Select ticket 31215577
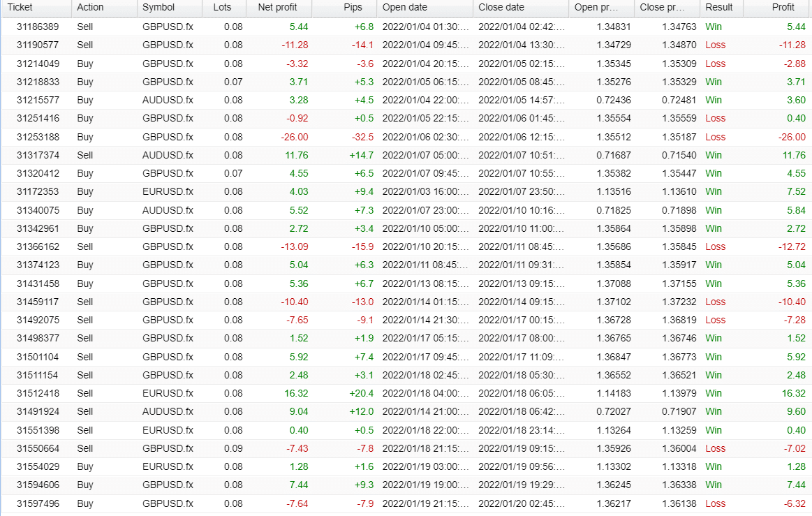The height and width of the screenshot is (516, 812). [38, 100]
